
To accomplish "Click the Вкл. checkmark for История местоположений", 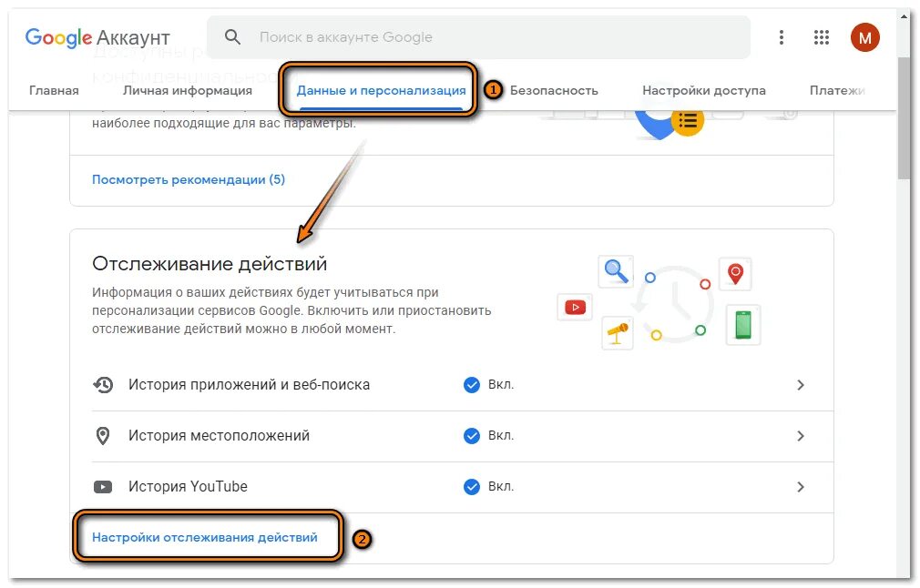I will point(472,436).
